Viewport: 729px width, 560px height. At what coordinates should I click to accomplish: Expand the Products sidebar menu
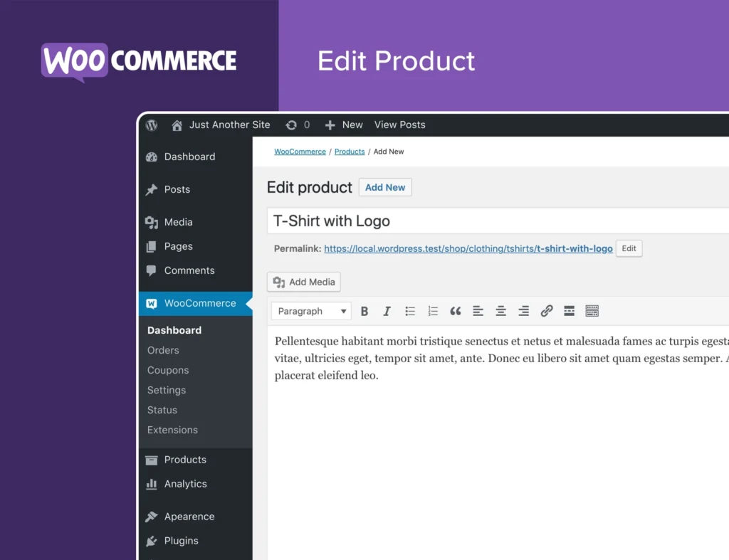pos(184,460)
